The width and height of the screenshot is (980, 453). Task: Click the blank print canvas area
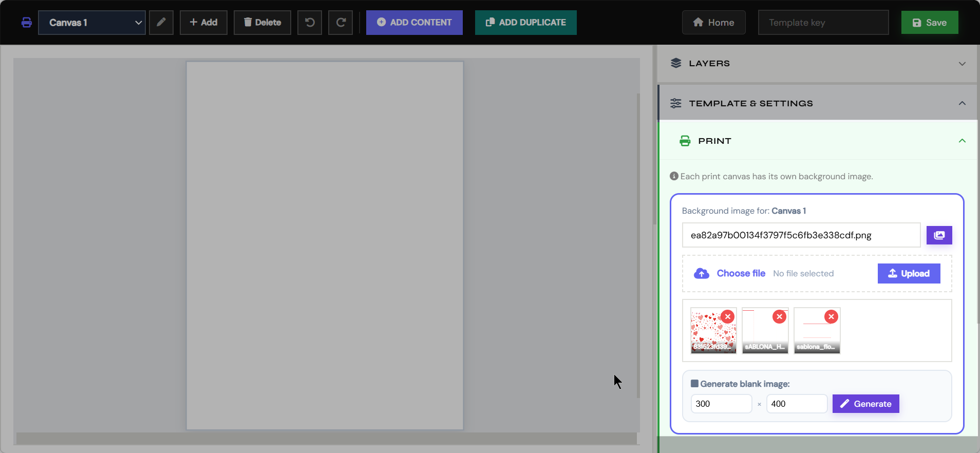point(325,246)
